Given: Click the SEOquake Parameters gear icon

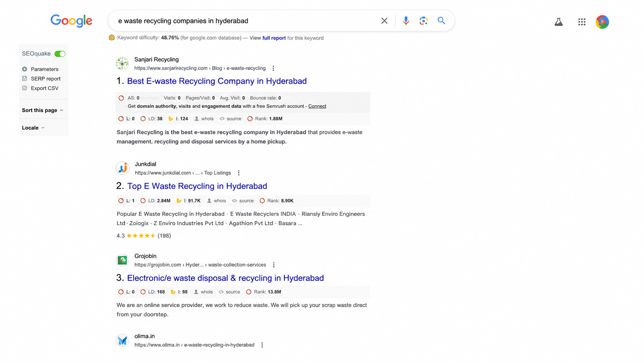Looking at the screenshot, I should tap(25, 69).
